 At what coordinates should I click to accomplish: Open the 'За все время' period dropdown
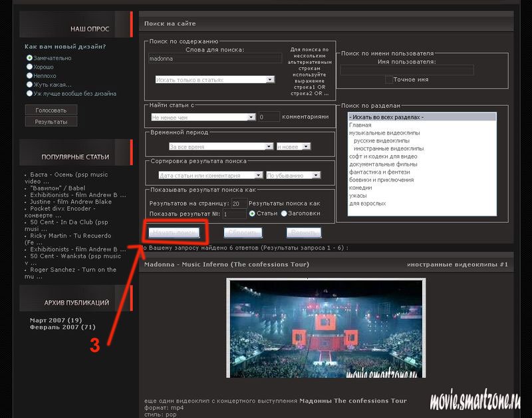(221, 146)
